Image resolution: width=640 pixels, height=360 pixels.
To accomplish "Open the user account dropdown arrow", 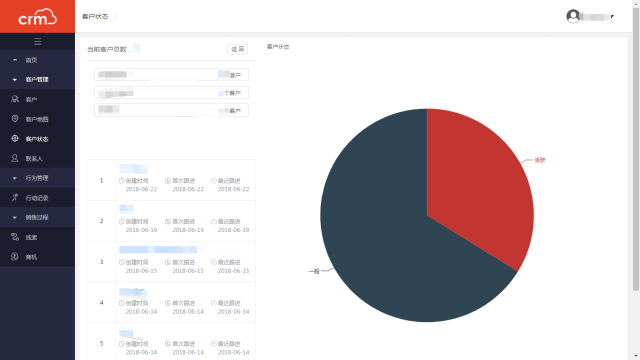I will [612, 17].
